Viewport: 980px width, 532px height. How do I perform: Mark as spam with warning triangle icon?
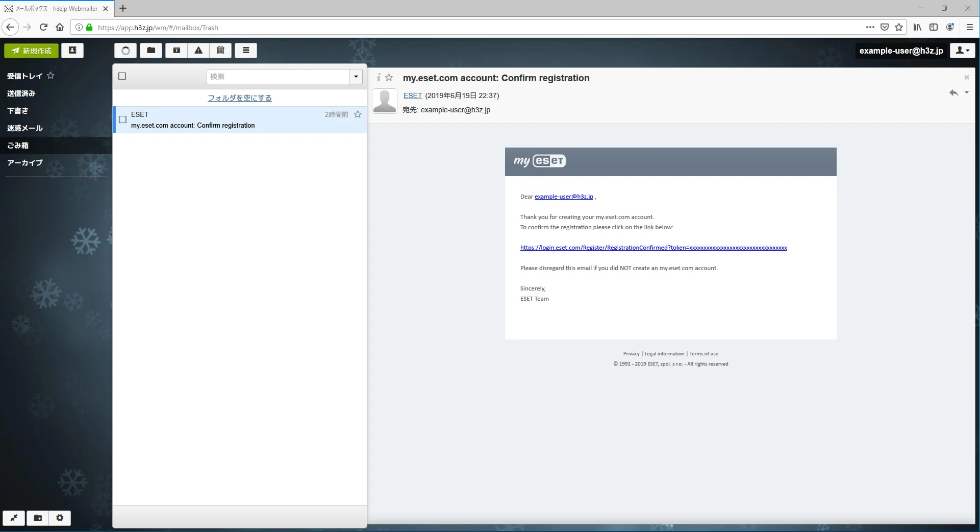point(198,51)
